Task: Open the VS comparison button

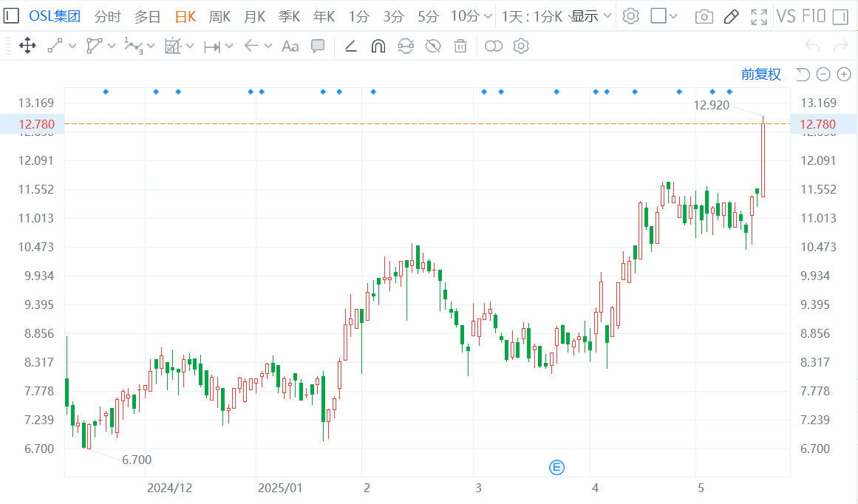Action: click(x=786, y=16)
